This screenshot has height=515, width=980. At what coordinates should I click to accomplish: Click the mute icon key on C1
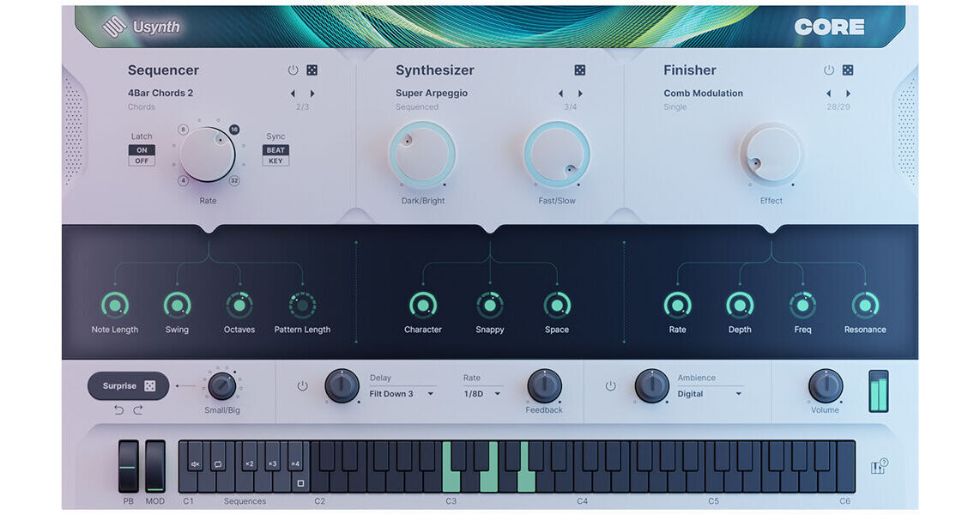point(195,463)
